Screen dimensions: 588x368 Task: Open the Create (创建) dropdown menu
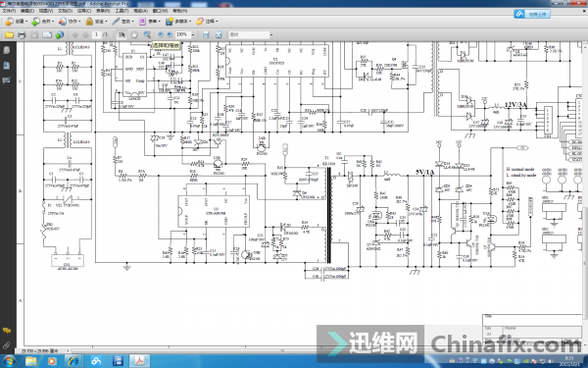coord(16,22)
